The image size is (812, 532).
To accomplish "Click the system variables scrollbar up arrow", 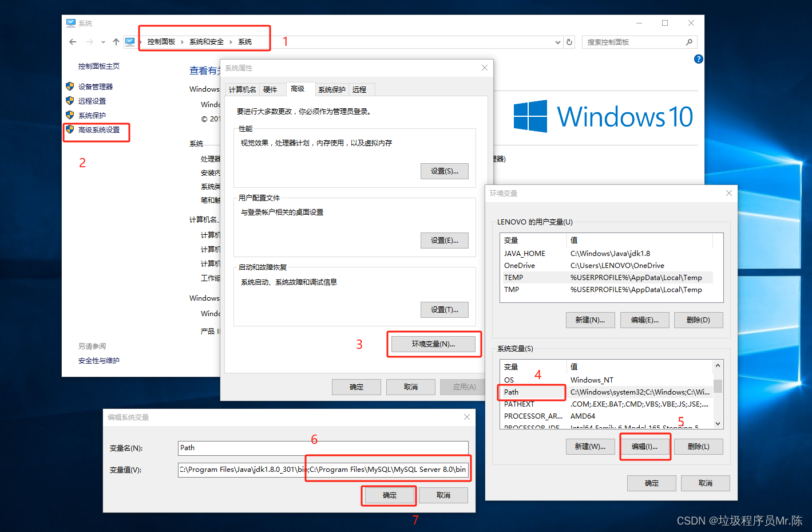I will tap(718, 365).
